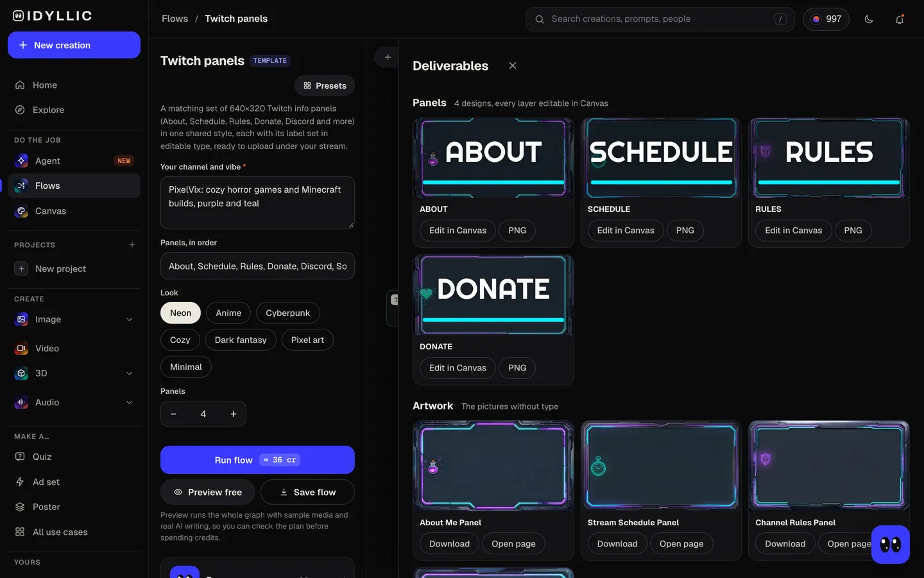Image resolution: width=924 pixels, height=578 pixels.
Task: Add a new project with plus icon
Action: click(132, 245)
